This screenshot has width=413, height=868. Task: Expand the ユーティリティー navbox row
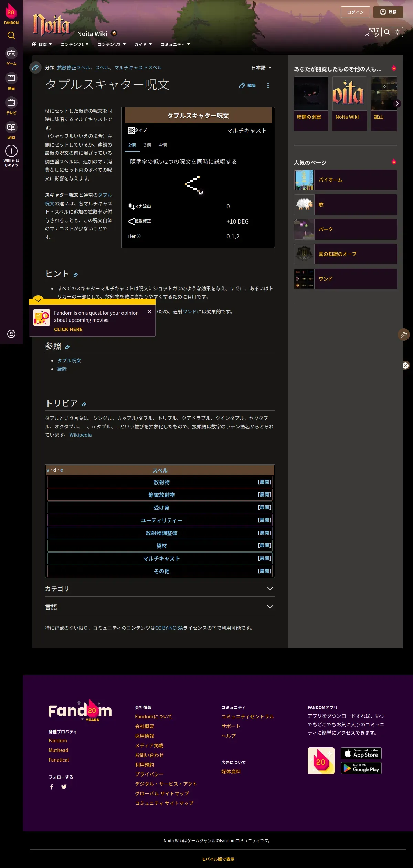(264, 520)
